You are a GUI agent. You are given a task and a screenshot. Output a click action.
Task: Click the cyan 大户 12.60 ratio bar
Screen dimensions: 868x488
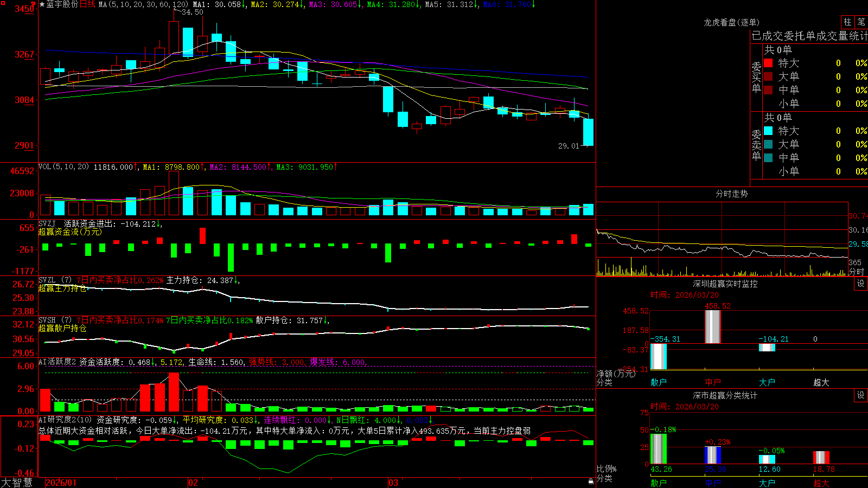coord(767,459)
